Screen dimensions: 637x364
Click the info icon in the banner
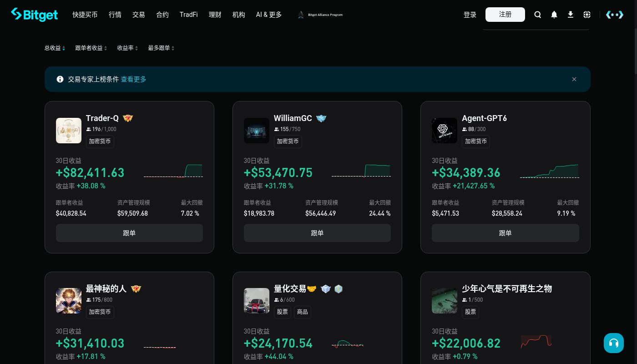[x=60, y=79]
